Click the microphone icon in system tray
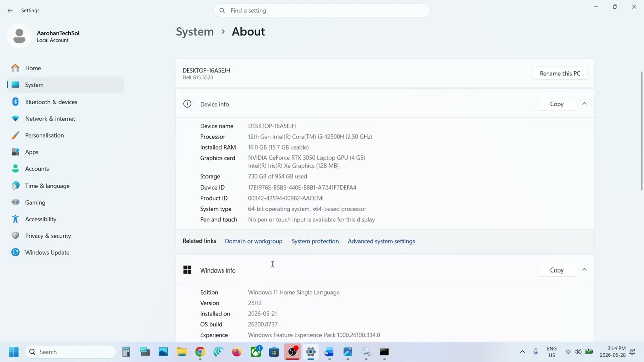This screenshot has height=362, width=644. (536, 352)
